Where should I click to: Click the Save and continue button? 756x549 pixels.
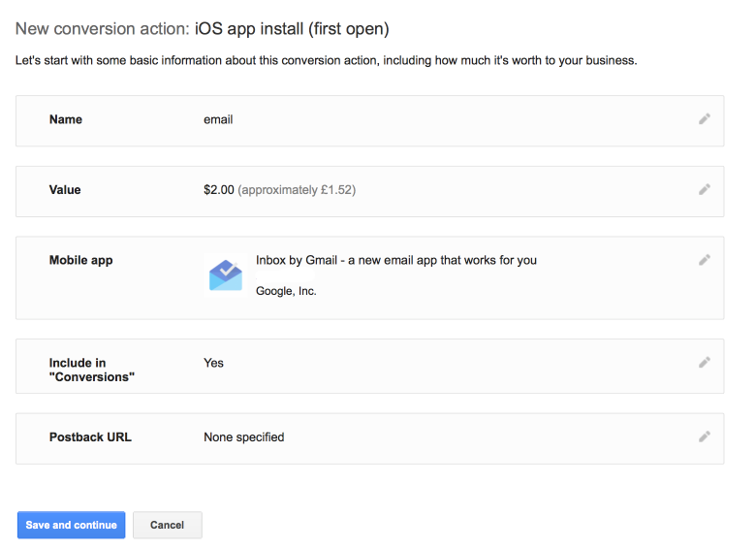(x=71, y=525)
